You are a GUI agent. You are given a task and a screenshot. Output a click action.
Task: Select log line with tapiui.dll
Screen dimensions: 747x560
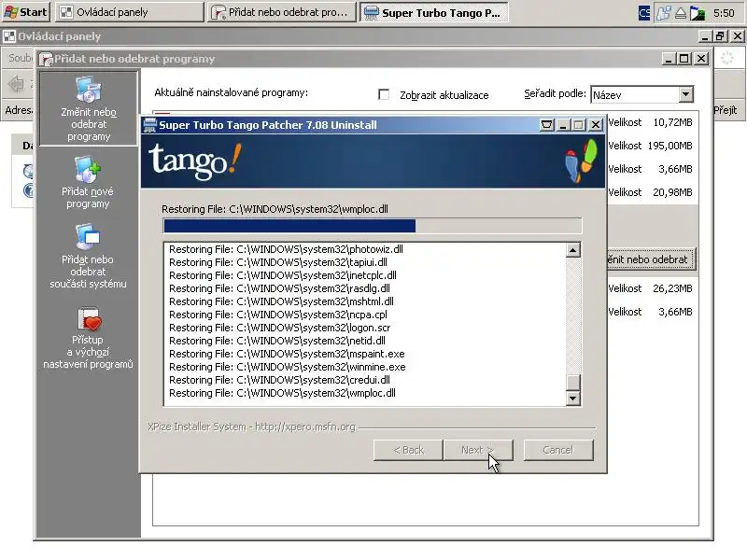[x=277, y=262]
